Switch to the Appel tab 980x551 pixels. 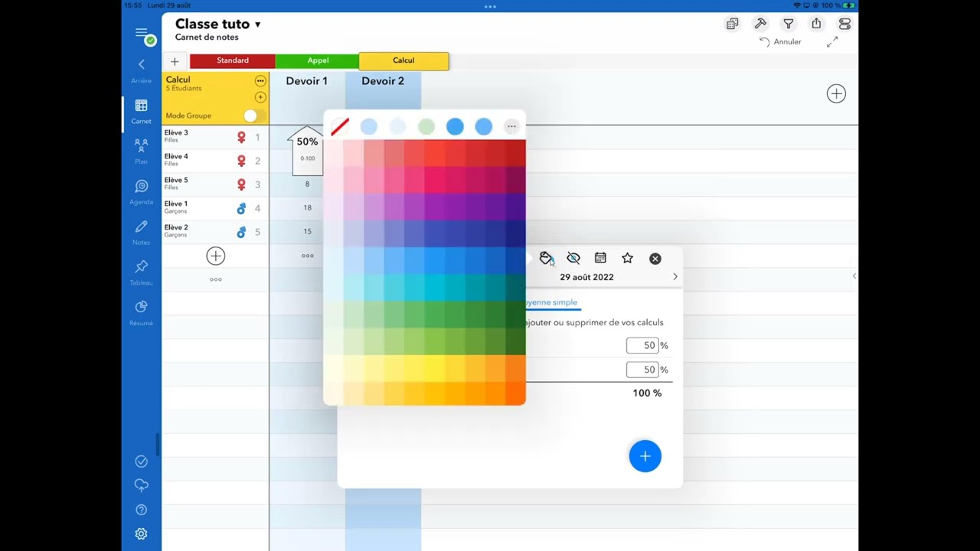coord(318,60)
